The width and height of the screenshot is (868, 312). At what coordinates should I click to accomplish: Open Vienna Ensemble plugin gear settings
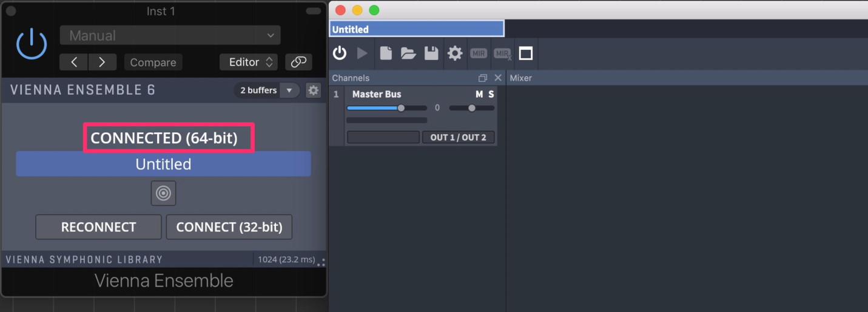(313, 90)
